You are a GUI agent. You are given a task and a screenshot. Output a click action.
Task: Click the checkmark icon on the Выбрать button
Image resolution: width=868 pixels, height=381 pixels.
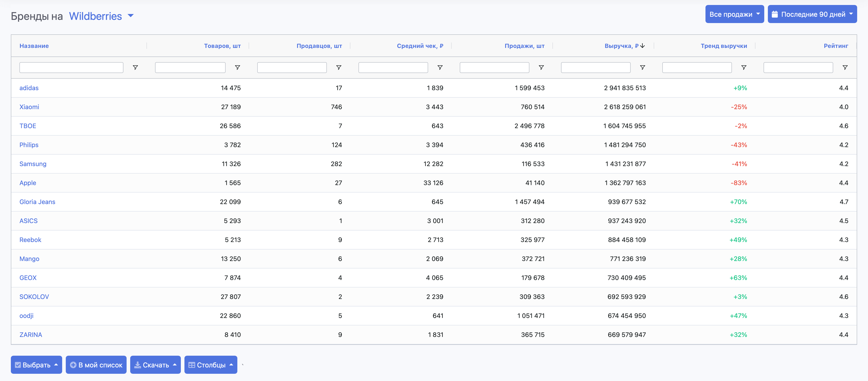19,365
